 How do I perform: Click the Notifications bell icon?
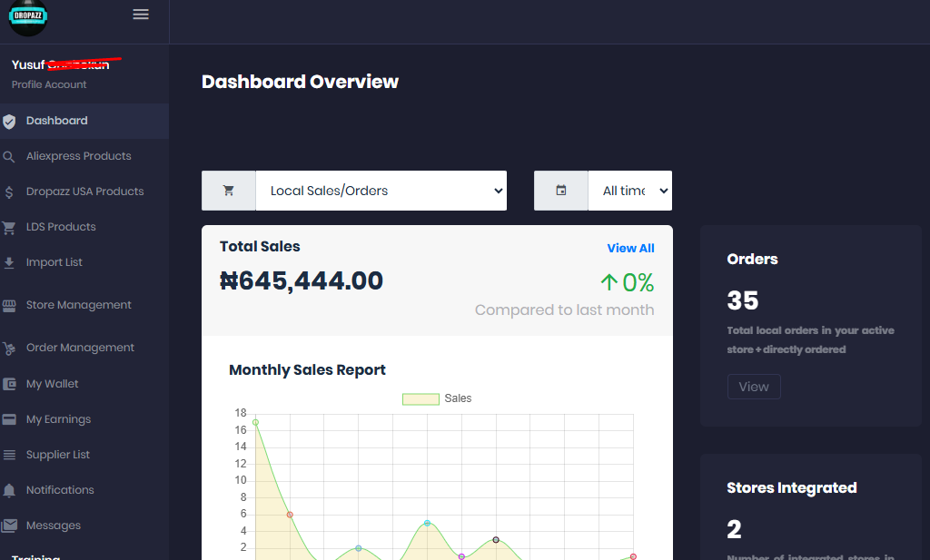9,491
